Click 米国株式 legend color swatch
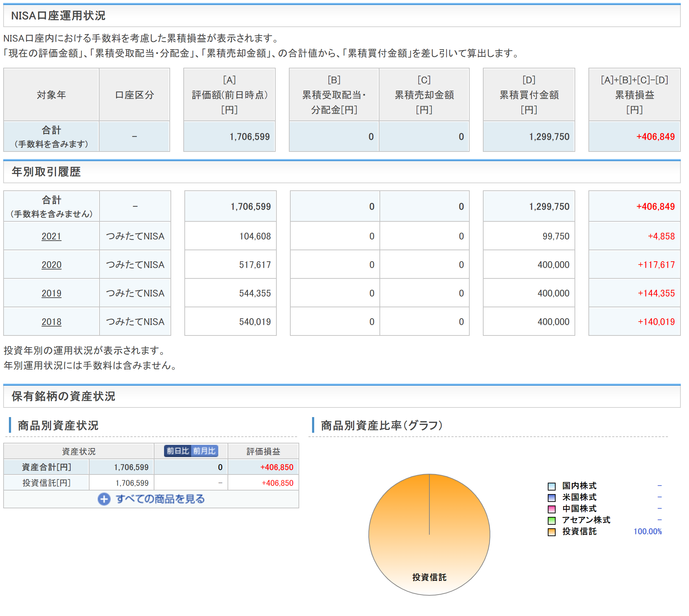 click(551, 498)
